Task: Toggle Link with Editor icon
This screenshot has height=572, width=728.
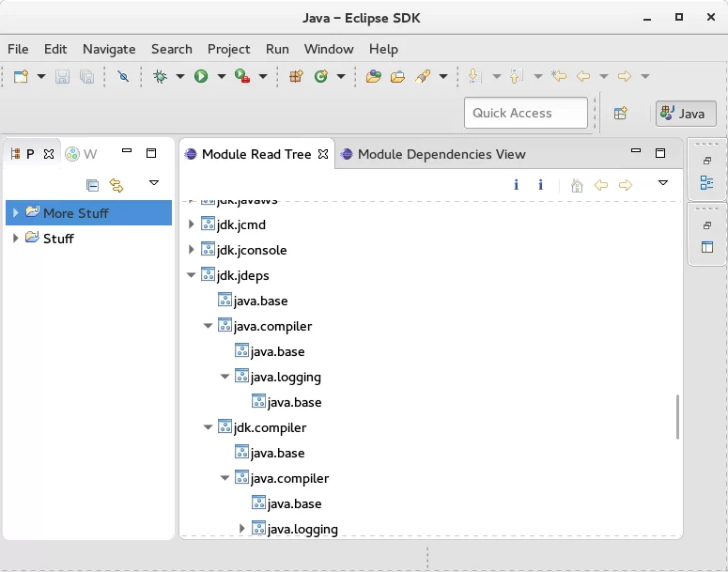Action: [116, 185]
